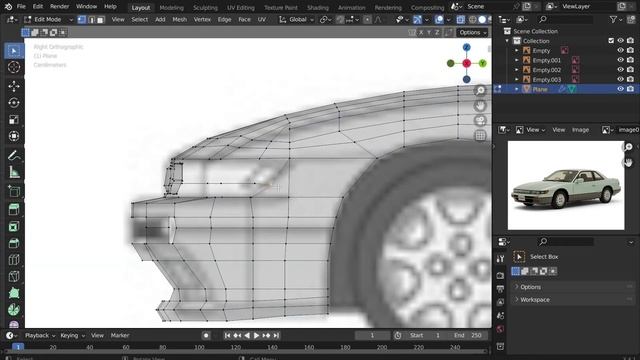640x360 pixels.
Task: Click the viewport zoom magnifier icon
Action: 480,91
